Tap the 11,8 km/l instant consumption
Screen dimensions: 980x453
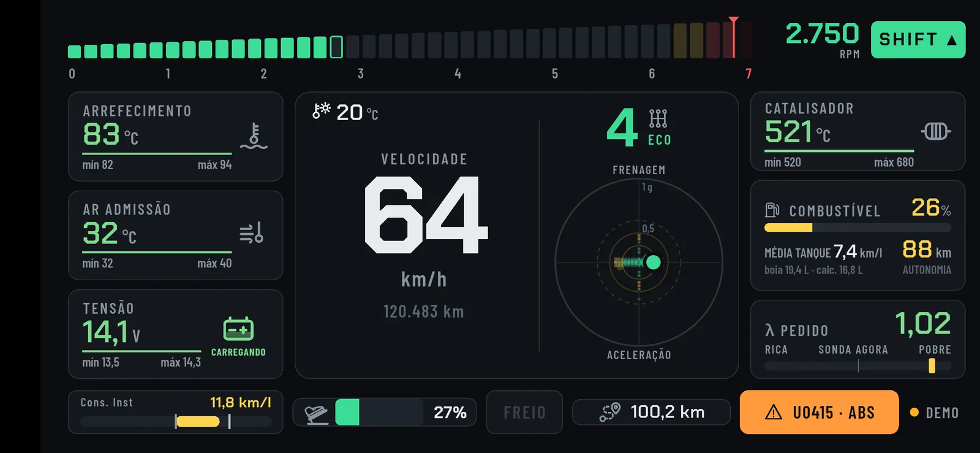(x=241, y=403)
